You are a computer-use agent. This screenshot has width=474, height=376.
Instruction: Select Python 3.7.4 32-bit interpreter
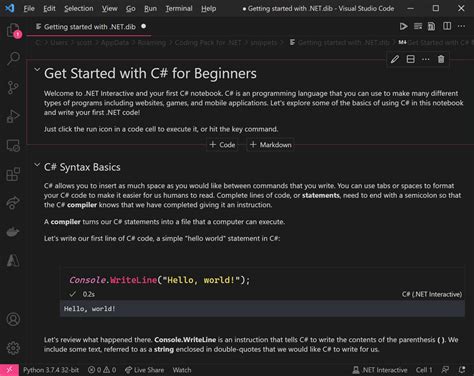51,370
